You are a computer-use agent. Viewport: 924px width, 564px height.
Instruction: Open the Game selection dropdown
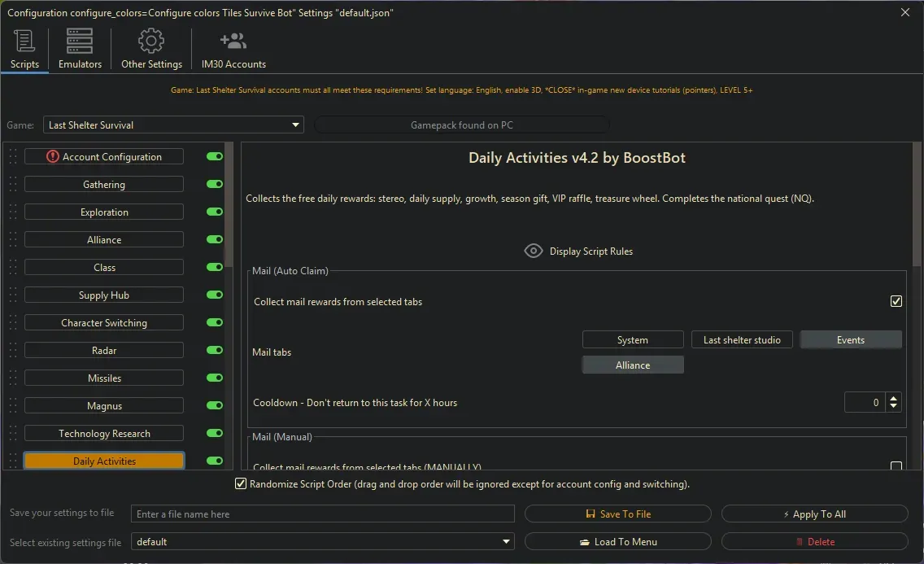click(x=173, y=125)
